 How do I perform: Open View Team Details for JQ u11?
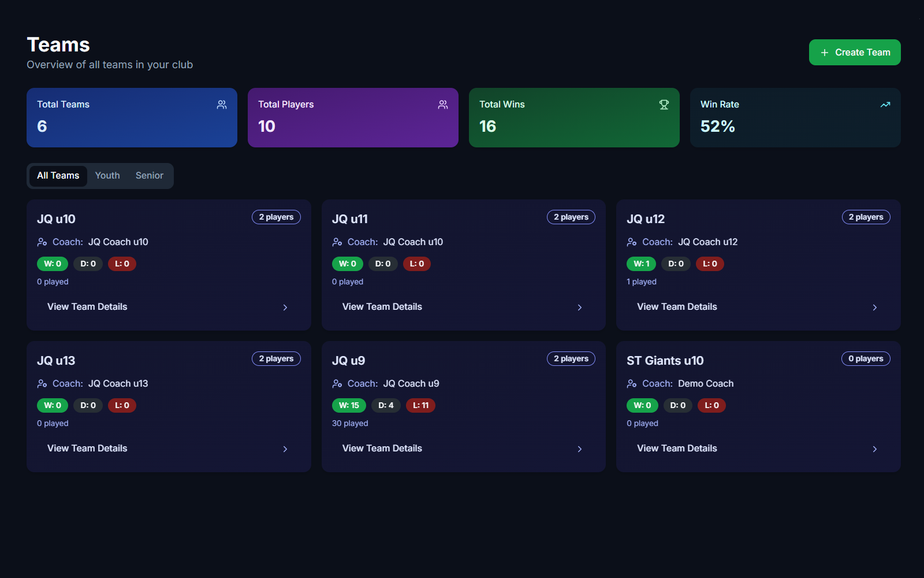click(382, 307)
